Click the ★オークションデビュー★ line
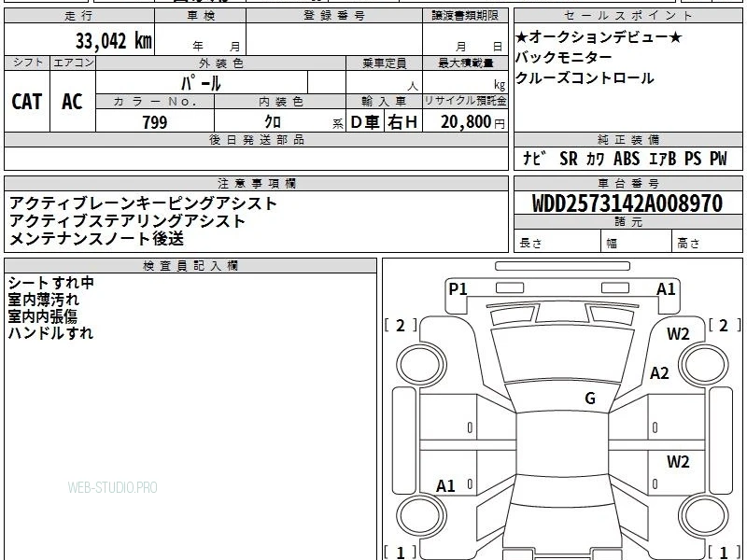This screenshot has width=747, height=560. (x=599, y=36)
